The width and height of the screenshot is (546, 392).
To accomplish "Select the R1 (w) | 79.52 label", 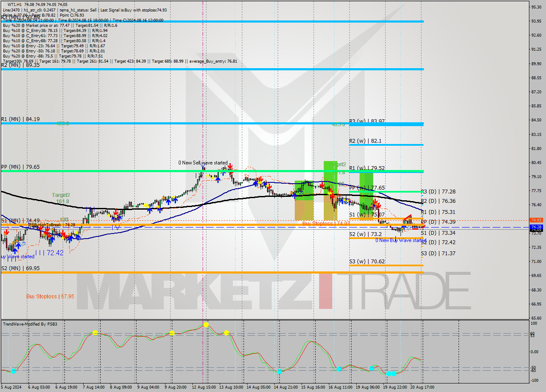I will point(367,168).
